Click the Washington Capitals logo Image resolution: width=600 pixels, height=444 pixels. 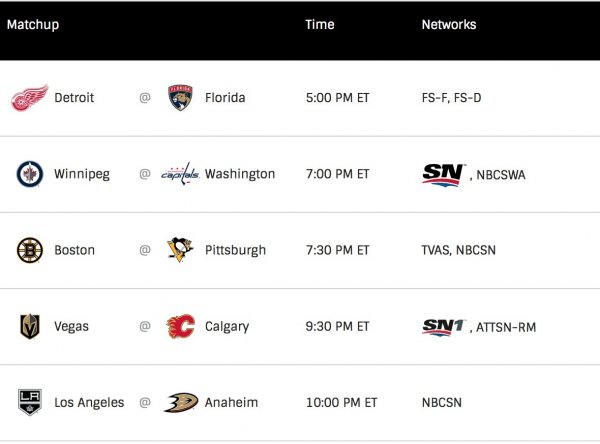click(x=180, y=174)
